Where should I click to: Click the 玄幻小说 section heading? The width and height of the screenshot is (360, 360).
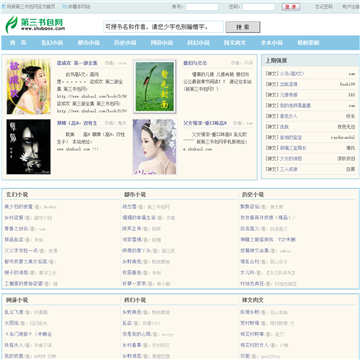coord(17,194)
